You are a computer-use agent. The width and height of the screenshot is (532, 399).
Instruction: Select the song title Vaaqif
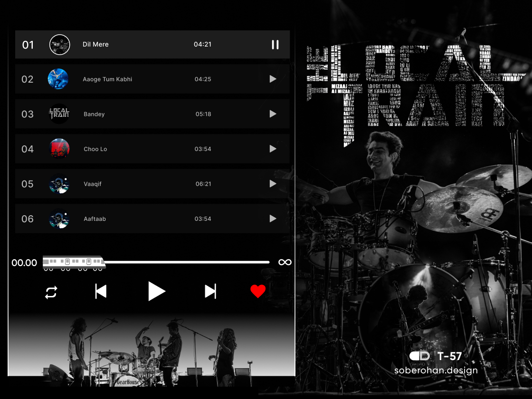pyautogui.click(x=93, y=184)
